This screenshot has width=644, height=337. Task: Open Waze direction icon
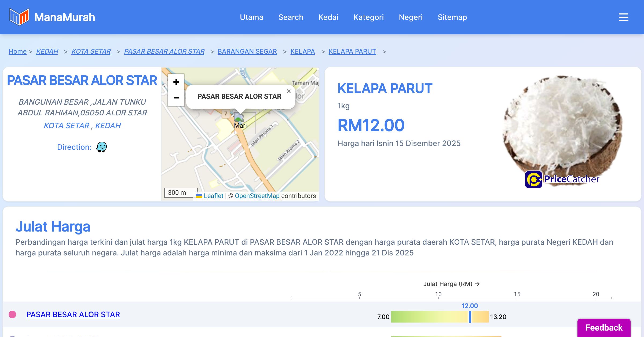(x=101, y=147)
